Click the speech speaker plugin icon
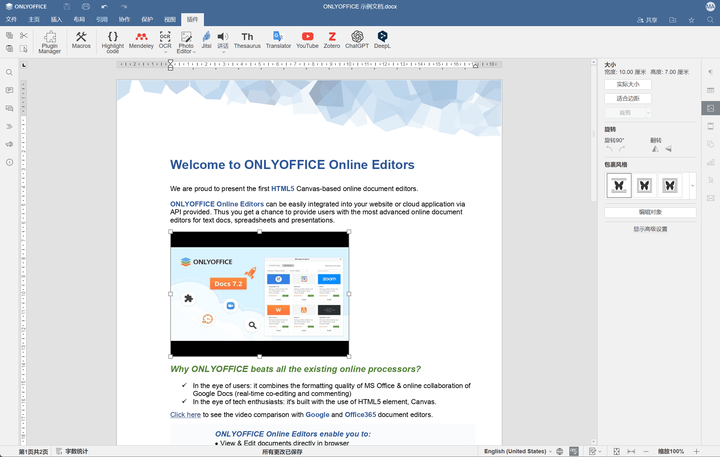 coord(223,39)
